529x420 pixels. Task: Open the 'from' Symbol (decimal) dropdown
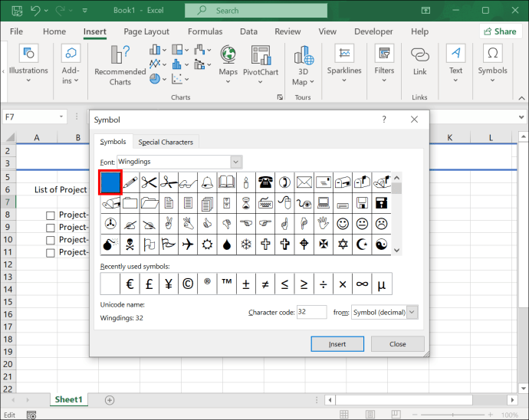[412, 312]
